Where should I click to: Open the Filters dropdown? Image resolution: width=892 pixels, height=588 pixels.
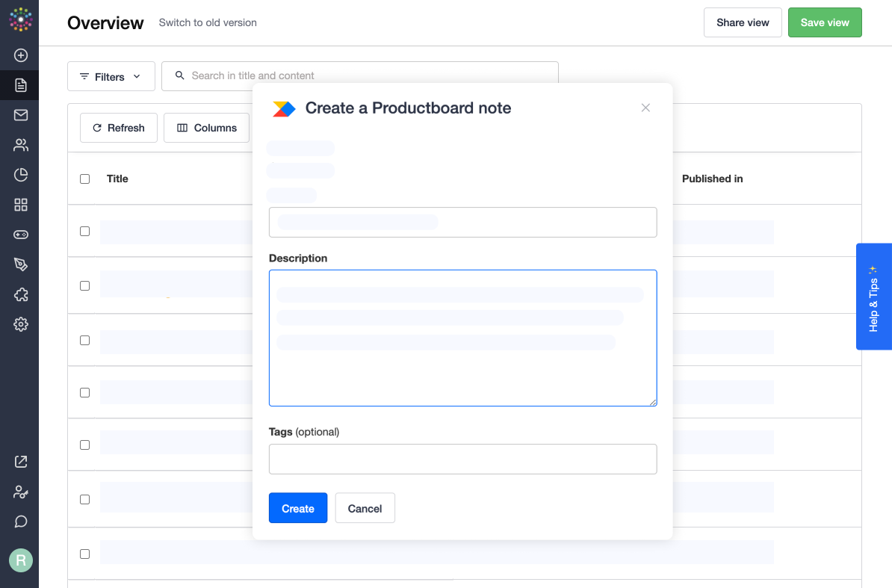pos(111,76)
